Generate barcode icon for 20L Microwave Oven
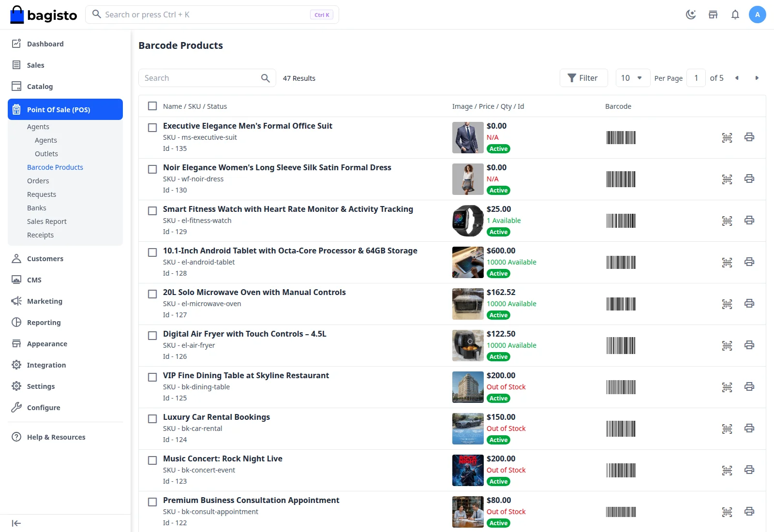 point(727,304)
